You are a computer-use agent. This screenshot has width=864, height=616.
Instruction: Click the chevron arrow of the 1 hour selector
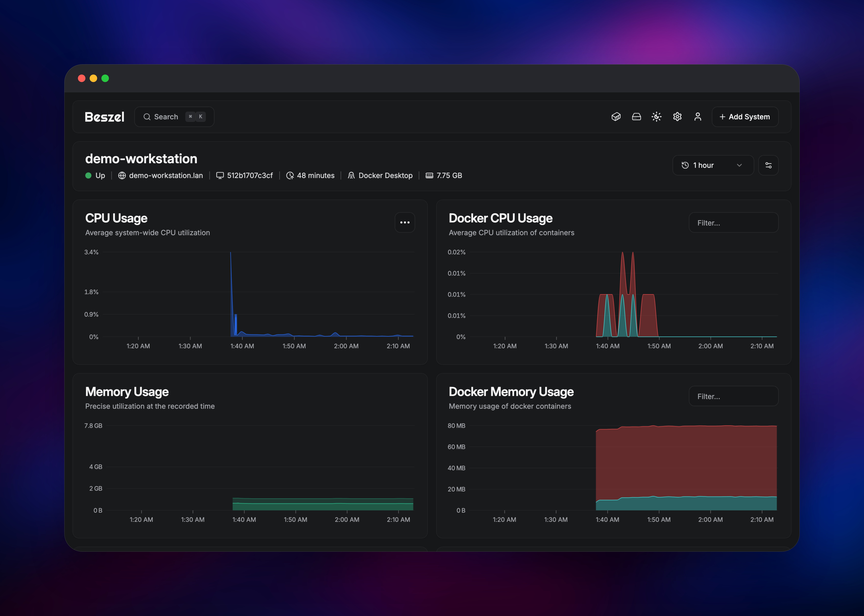pyautogui.click(x=739, y=165)
